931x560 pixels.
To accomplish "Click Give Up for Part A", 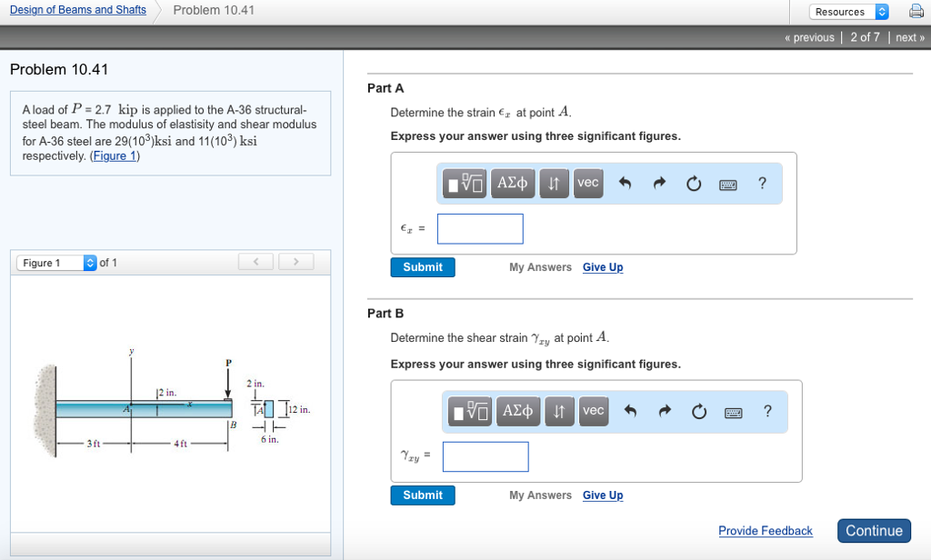I will coord(603,267).
